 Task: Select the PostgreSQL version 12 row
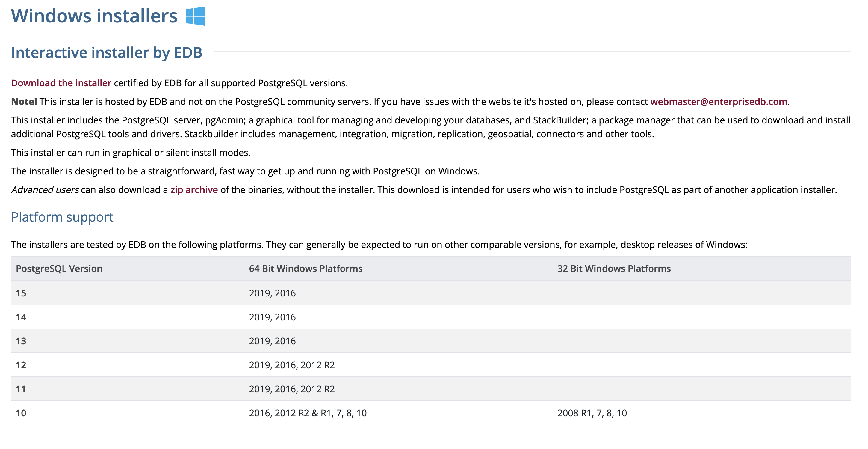21,365
